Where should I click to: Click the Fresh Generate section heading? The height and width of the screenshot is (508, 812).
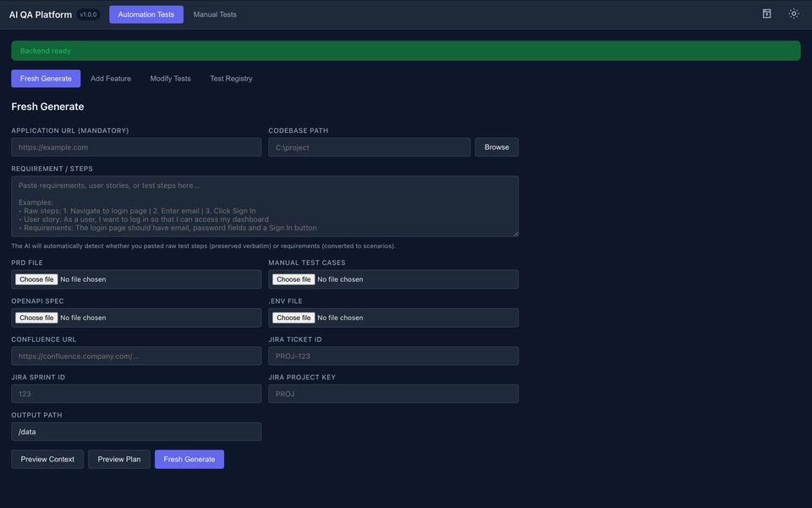47,107
